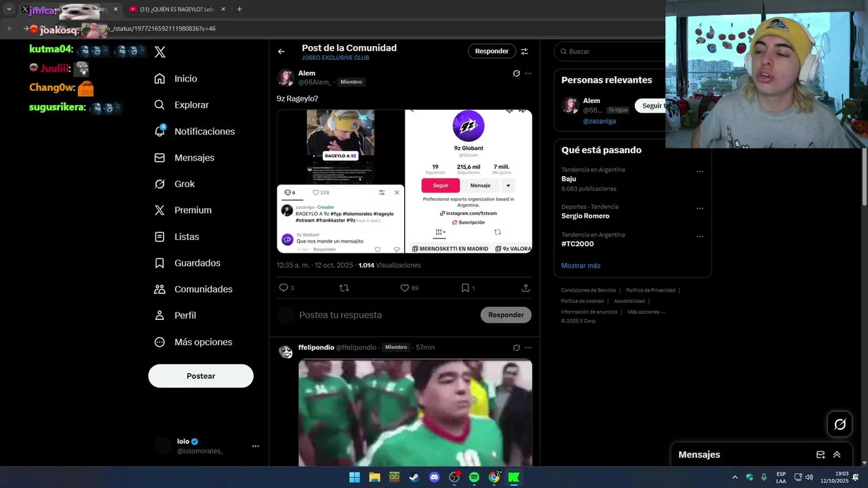Click the repost icon under the post
The width and height of the screenshot is (868, 488).
pos(344,288)
